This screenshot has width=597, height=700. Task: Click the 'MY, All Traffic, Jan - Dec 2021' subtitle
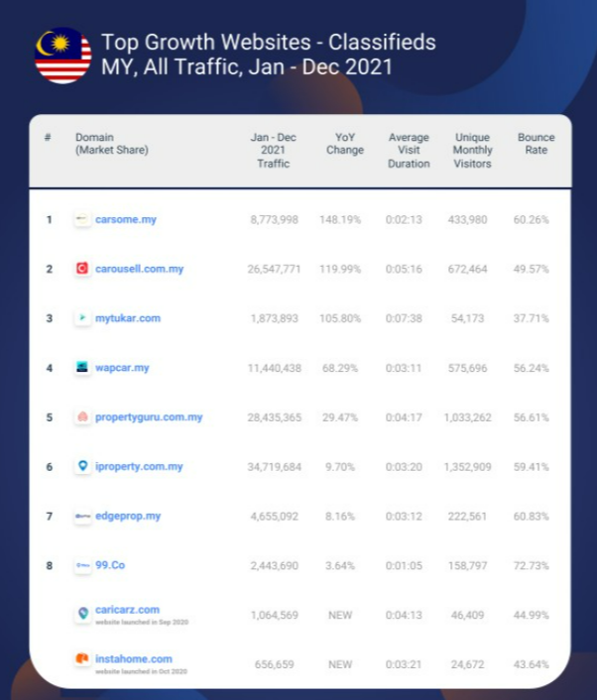coord(247,67)
